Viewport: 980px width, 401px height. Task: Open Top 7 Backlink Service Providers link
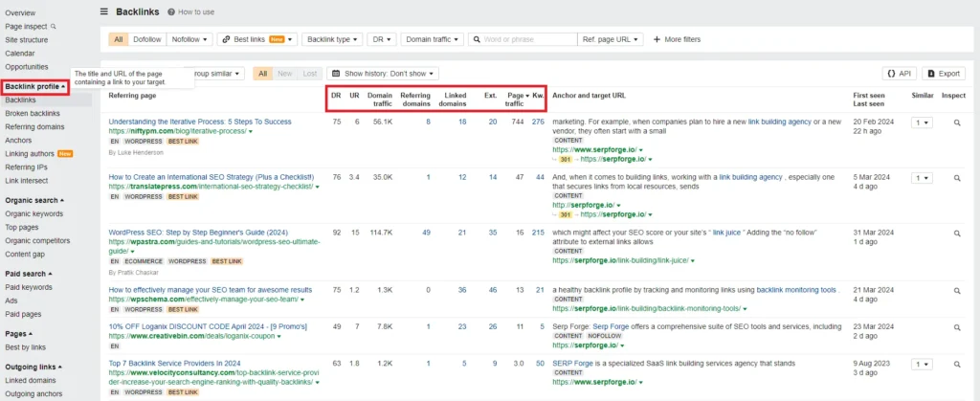coord(174,363)
